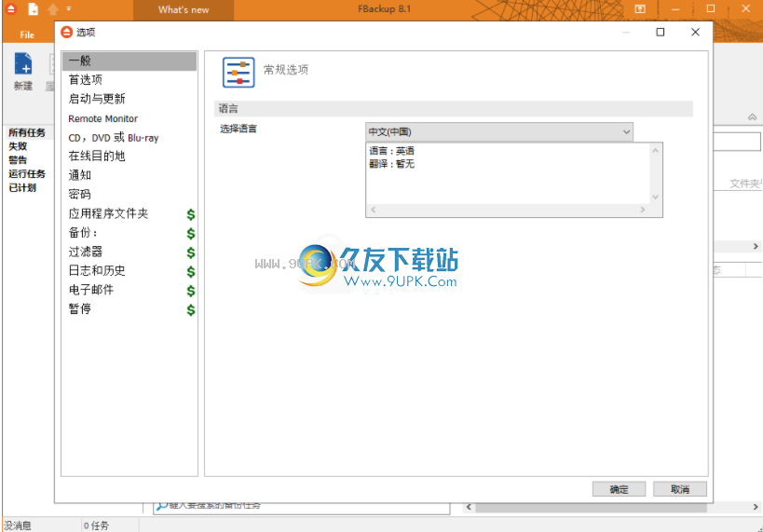Click the backup task search field
This screenshot has height=532, width=763.
302,506
